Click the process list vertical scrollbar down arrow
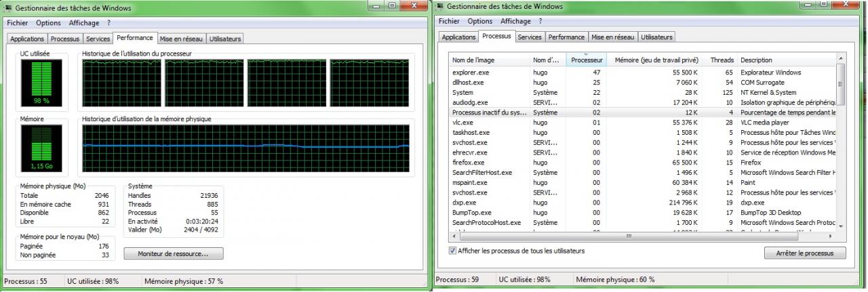The height and width of the screenshot is (292, 868). pos(841,227)
